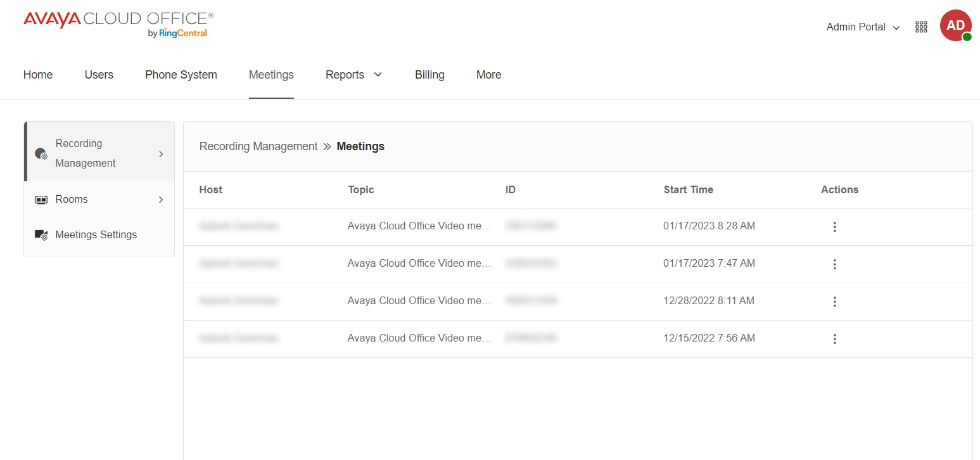
Task: Click the topic of the 12/15/2022 7:56 AM meeting
Action: click(x=420, y=338)
